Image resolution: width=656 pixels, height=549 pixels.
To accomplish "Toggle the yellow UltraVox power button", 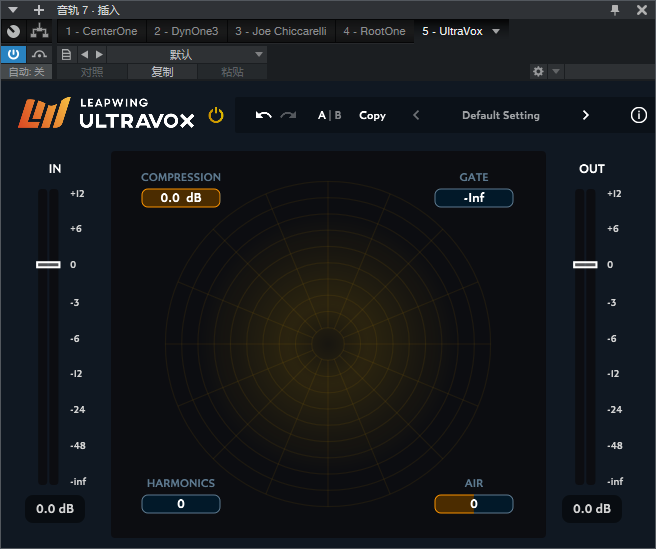I will [x=216, y=115].
